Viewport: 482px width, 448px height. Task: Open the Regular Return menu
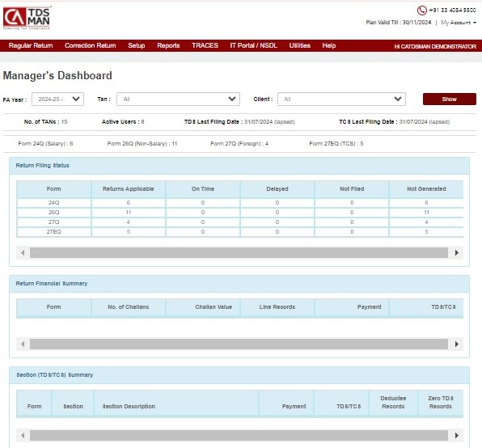coord(31,45)
